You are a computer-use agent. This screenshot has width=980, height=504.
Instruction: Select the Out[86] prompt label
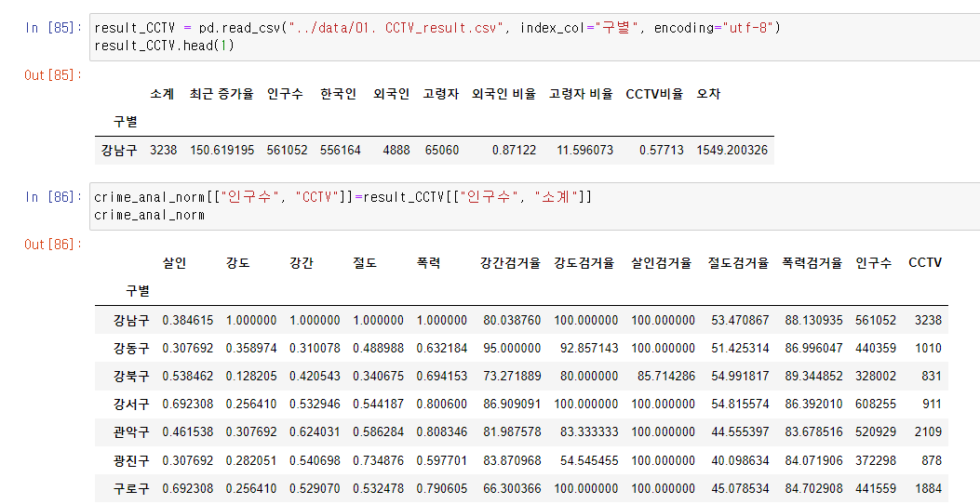click(x=53, y=245)
